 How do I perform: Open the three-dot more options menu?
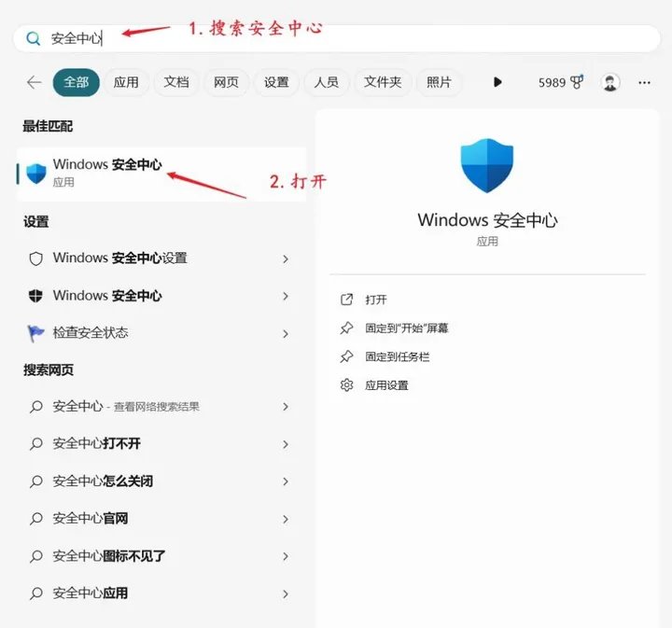tap(644, 82)
